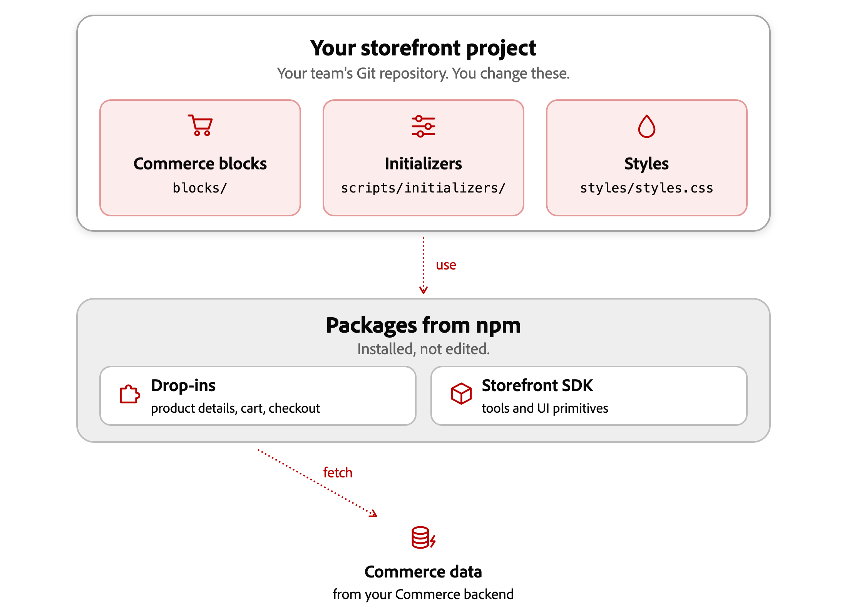Click the 'Packages from npm' heading
Viewport: 847px width, 616px height.
[423, 326]
